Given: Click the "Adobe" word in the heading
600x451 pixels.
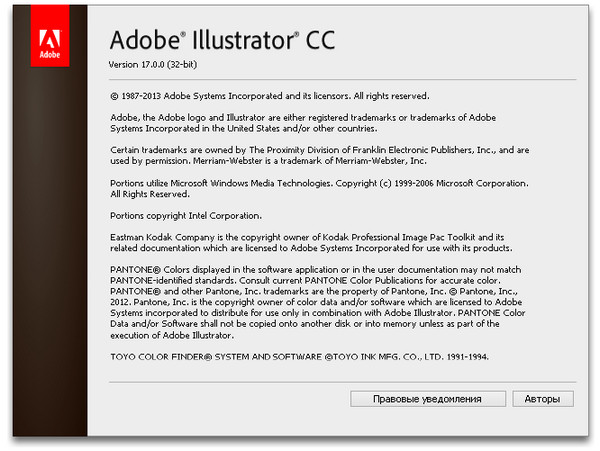Looking at the screenshot, I should pyautogui.click(x=147, y=42).
